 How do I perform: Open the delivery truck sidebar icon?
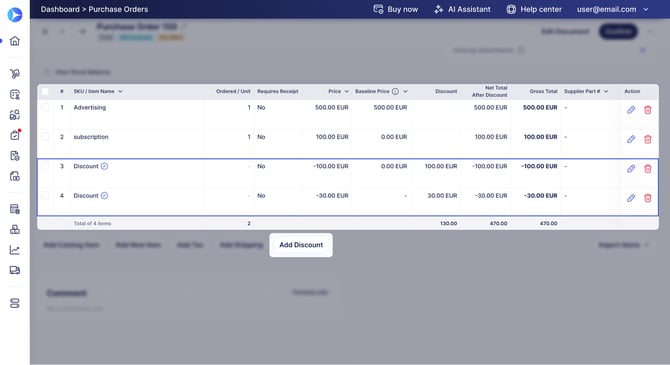(x=15, y=270)
